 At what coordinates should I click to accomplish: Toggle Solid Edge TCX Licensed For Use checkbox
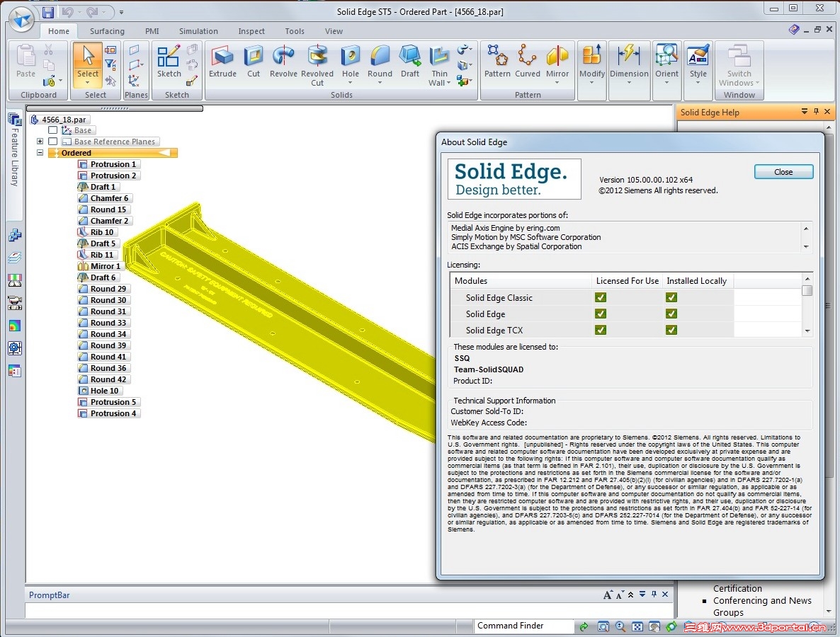tap(601, 330)
